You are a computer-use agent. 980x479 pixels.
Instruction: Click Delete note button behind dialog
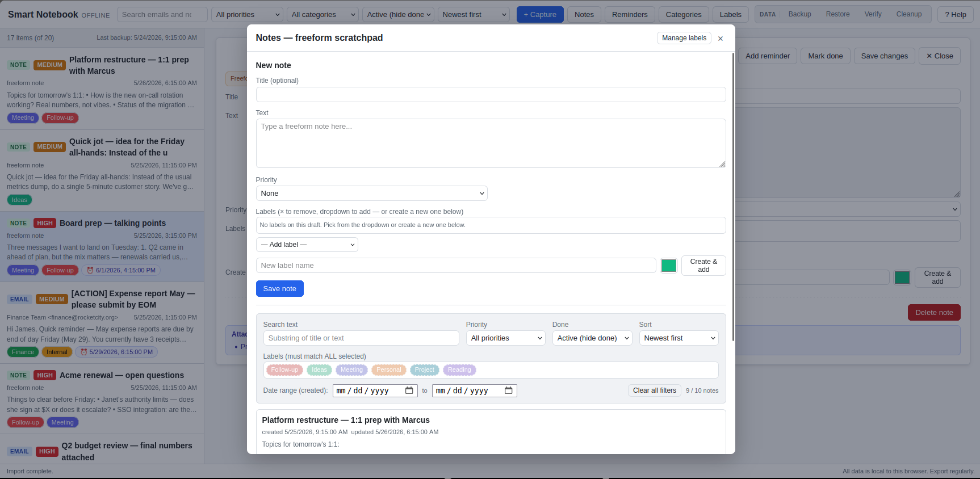pos(934,313)
